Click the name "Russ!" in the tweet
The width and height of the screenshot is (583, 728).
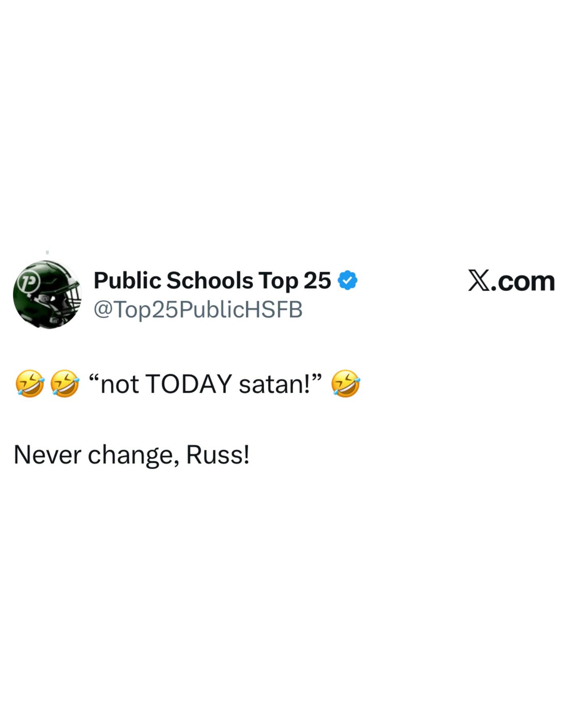click(218, 455)
